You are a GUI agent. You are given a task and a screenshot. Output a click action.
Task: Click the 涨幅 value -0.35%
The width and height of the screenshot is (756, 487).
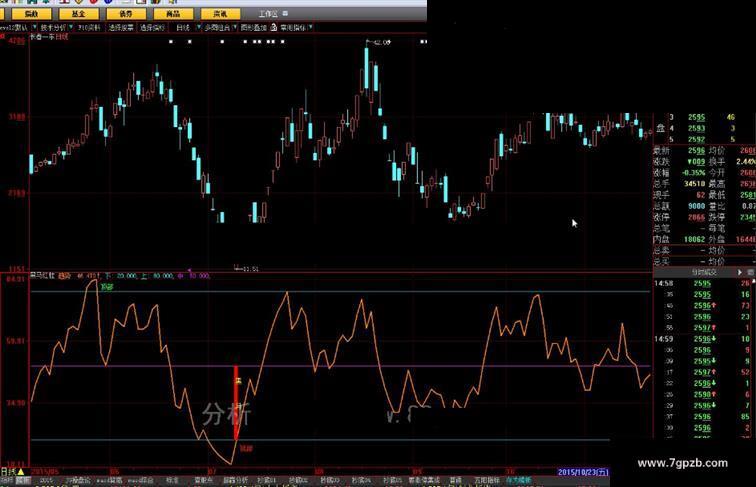point(692,173)
